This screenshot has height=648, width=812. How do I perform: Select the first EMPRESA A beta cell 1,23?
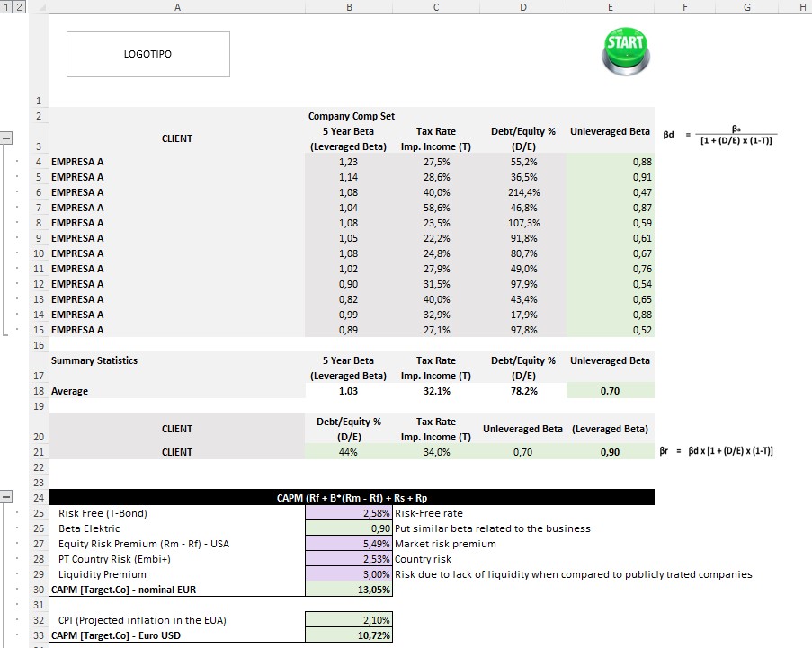349,162
